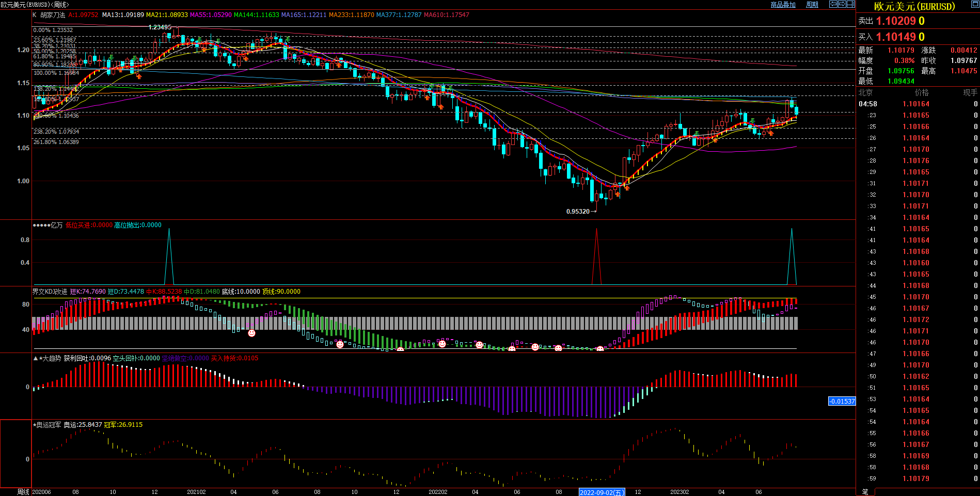Viewport: 980px width, 496px height.
Task: Click the left arrow navigation icon
Action: tap(833, 4)
